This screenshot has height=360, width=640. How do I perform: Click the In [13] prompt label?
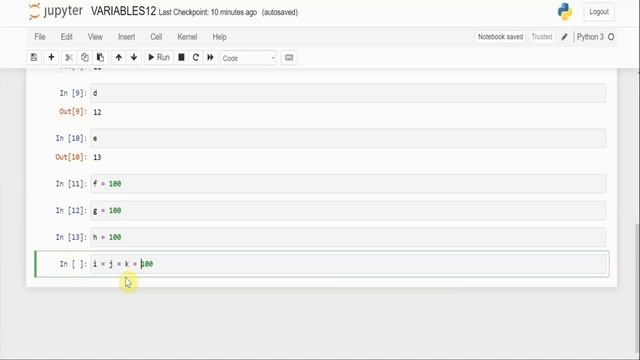pyautogui.click(x=71, y=237)
